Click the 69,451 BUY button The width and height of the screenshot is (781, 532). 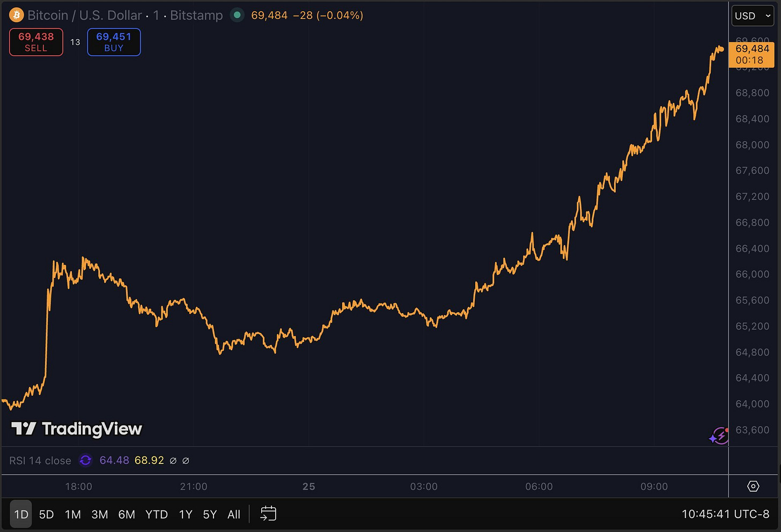pyautogui.click(x=114, y=42)
